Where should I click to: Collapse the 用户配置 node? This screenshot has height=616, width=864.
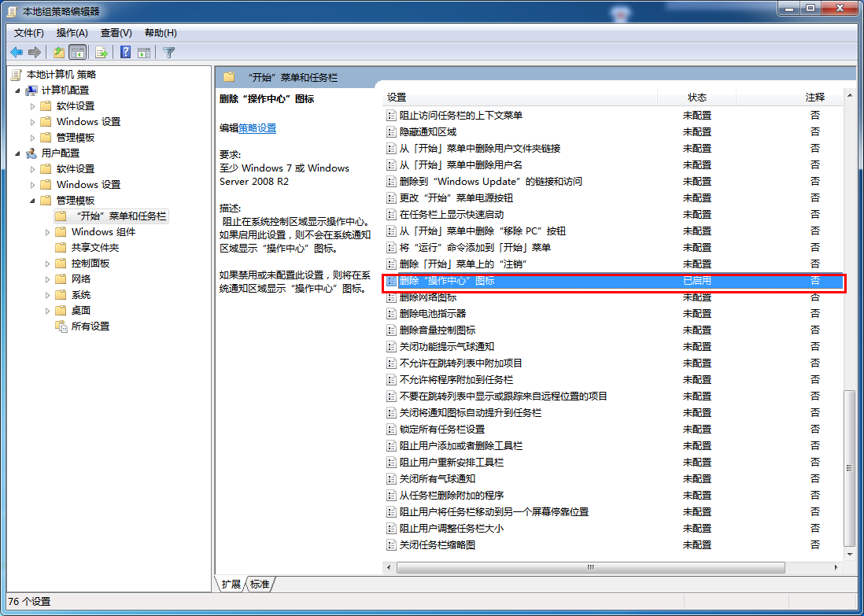pyautogui.click(x=17, y=153)
